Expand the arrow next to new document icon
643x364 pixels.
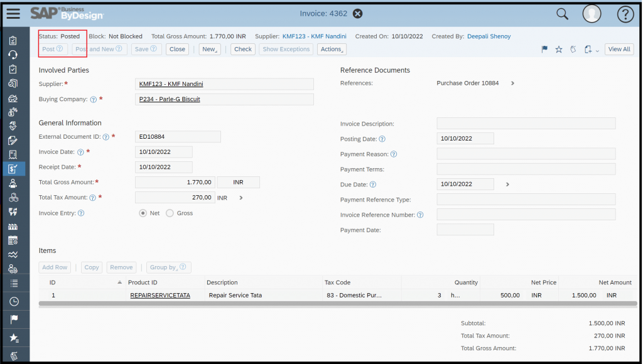[598, 51]
